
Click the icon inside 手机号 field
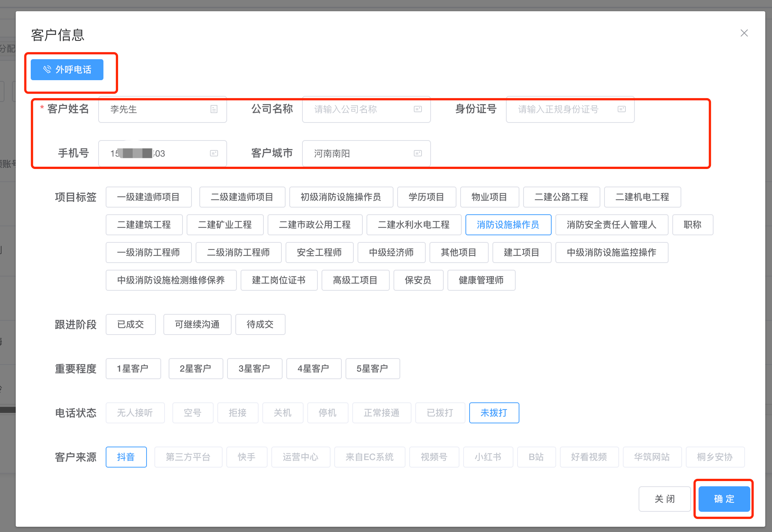(x=214, y=153)
